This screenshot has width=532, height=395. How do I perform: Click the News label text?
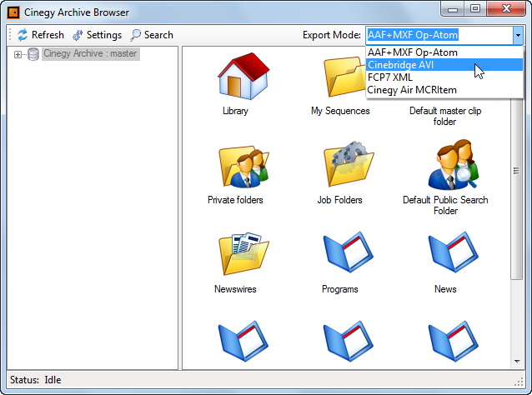coord(445,289)
